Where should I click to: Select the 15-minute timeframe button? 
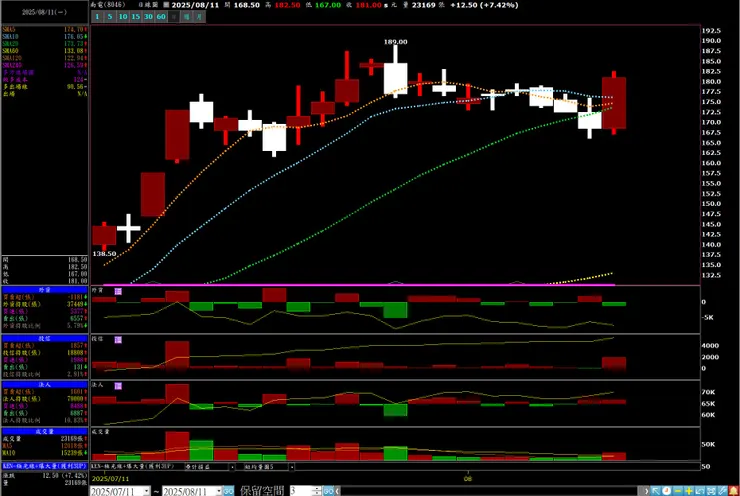[135, 17]
